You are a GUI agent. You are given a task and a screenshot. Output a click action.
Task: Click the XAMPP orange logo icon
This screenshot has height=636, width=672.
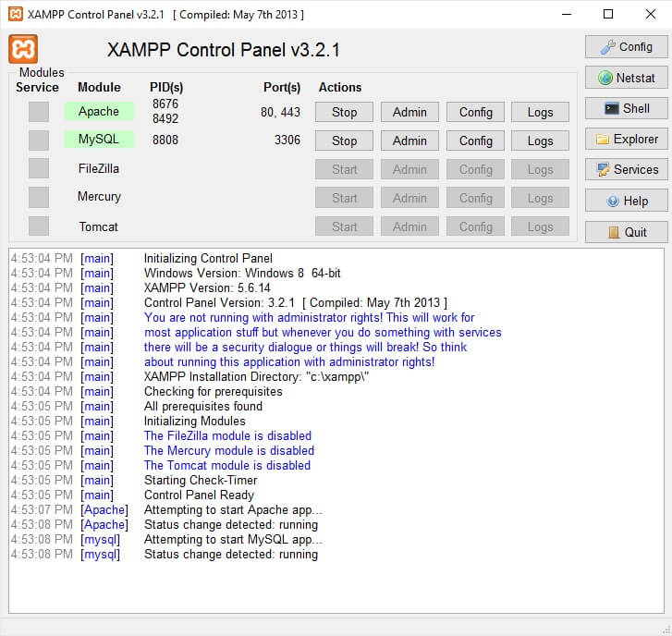point(23,49)
